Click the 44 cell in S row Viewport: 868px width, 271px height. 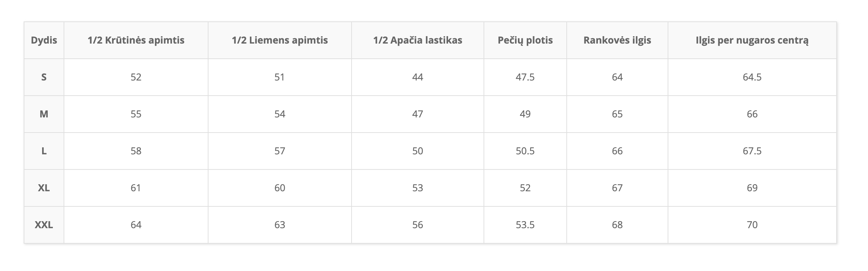click(x=418, y=77)
